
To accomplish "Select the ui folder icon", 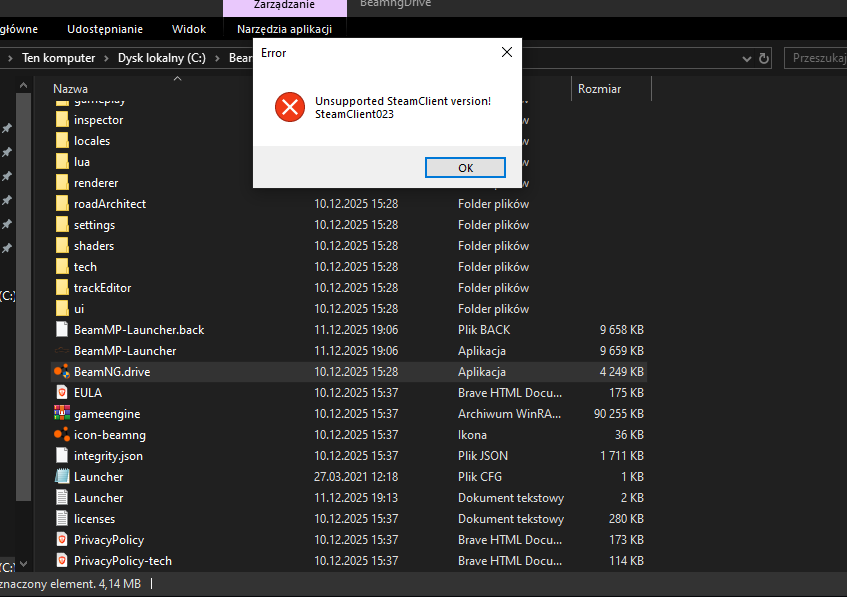I will point(62,308).
